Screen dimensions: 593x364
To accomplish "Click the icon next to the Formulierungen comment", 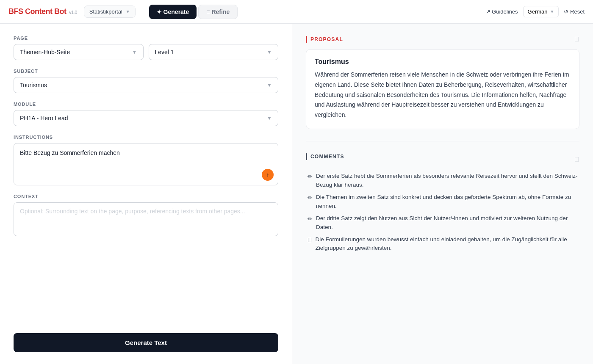I will [310, 240].
